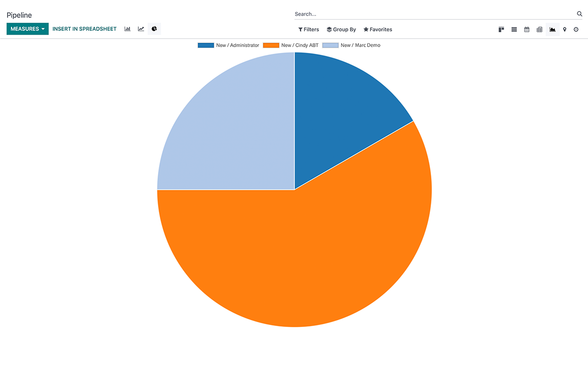This screenshot has height=365, width=588.
Task: Expand the Group By menu
Action: 341,29
